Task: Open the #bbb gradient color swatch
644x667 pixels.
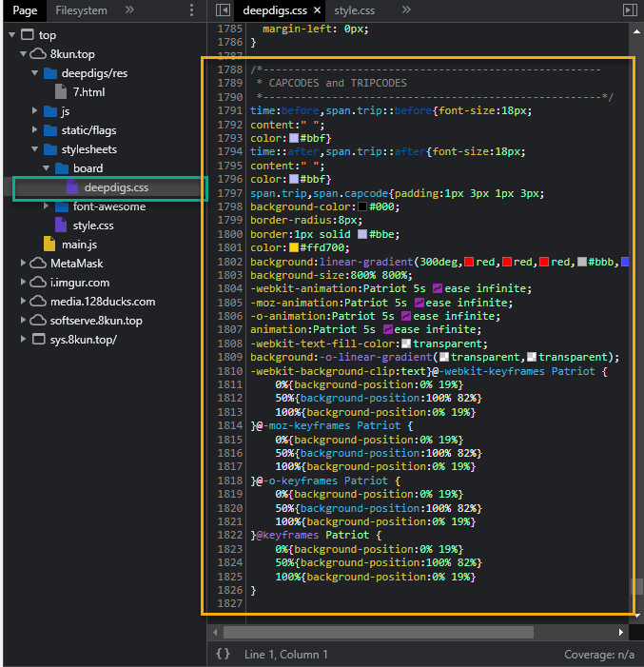Action: click(x=582, y=262)
